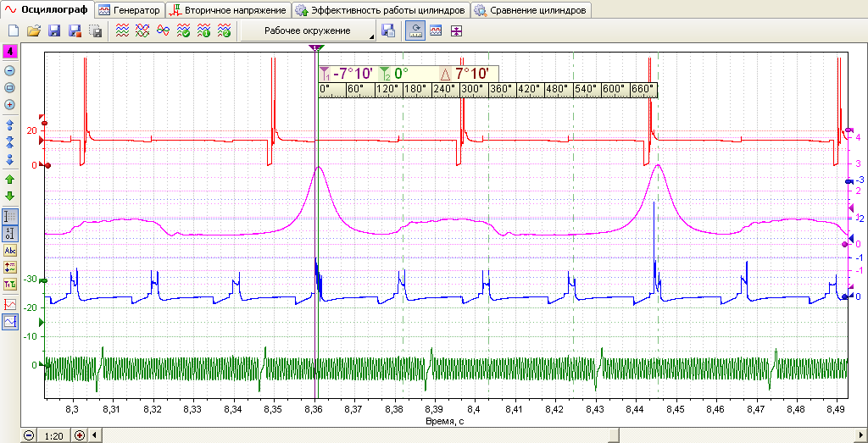This screenshot has height=443, width=868.
Task: Click the 660° mark on angle ruler
Action: click(641, 88)
